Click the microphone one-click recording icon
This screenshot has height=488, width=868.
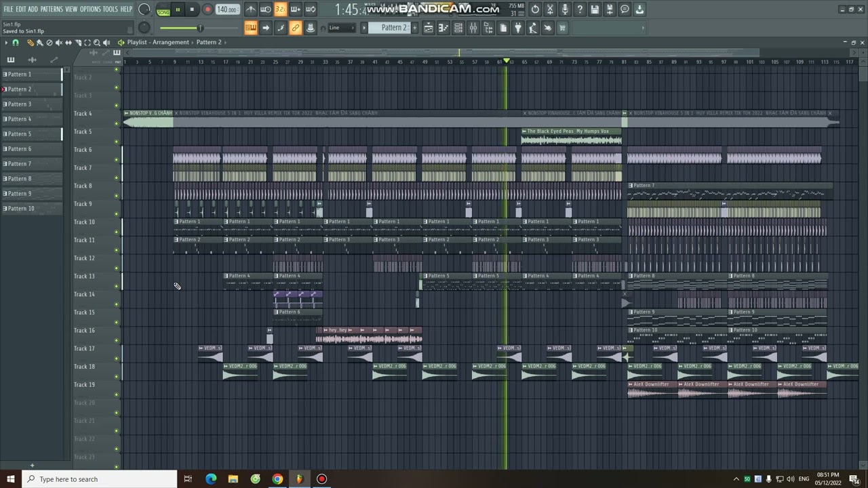point(565,9)
